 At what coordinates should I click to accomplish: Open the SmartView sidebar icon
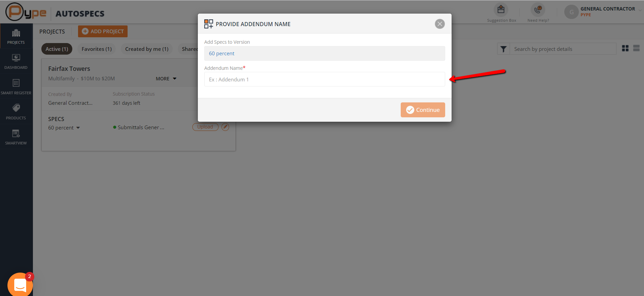16,137
